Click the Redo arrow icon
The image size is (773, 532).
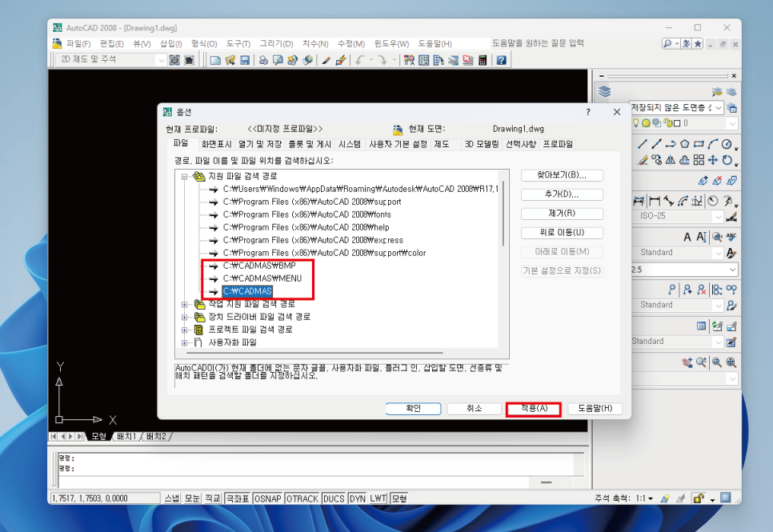pos(382,60)
